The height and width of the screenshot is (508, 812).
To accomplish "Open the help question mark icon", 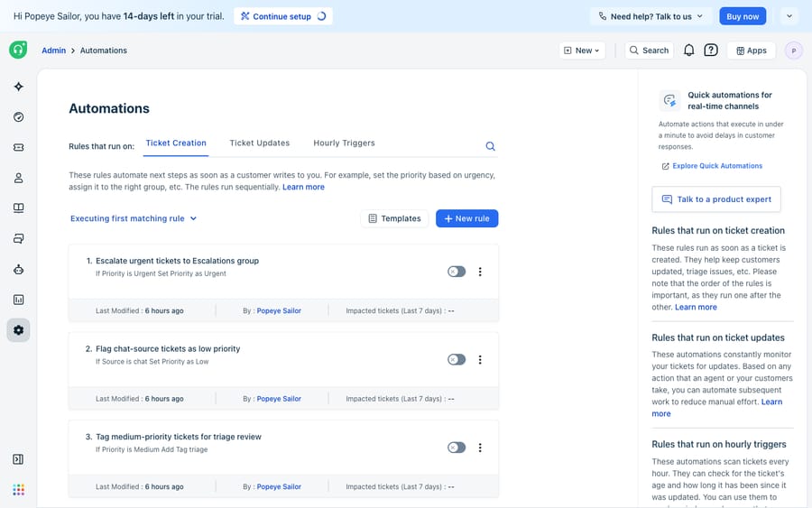I will 711,51.
